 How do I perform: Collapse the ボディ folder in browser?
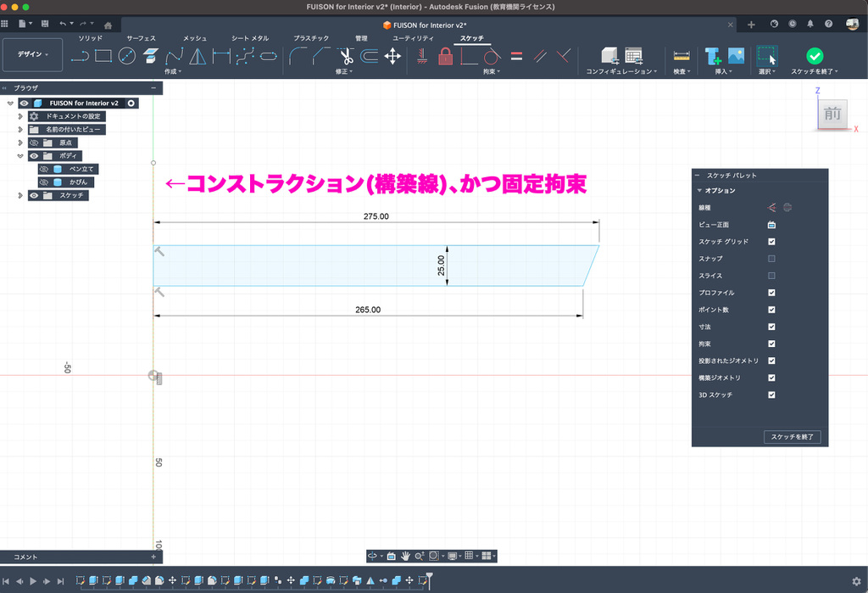(x=20, y=156)
